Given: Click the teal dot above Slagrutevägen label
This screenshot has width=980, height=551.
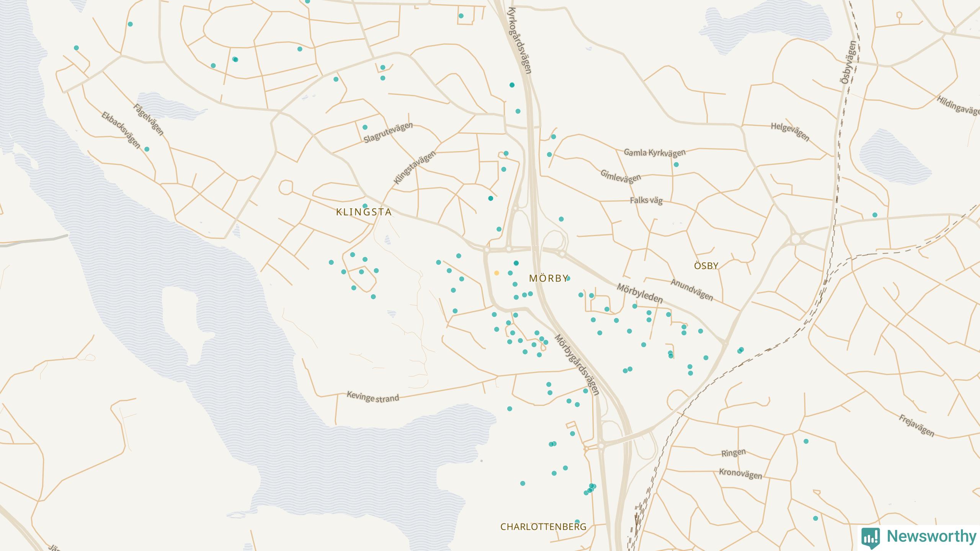Looking at the screenshot, I should click(x=365, y=127).
